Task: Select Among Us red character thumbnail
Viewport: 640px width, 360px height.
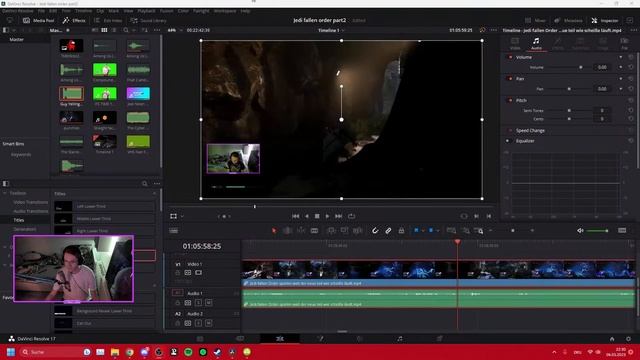Action: (x=71, y=46)
